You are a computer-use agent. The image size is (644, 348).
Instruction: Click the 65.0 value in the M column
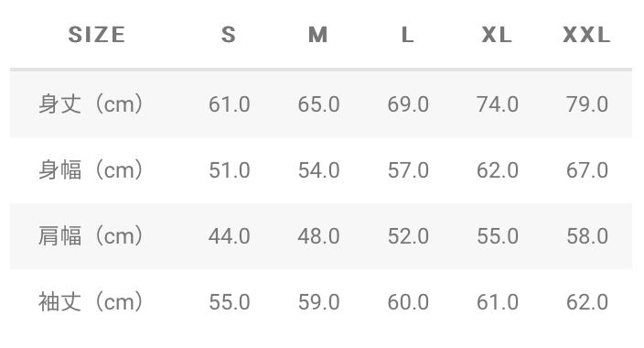pos(318,104)
